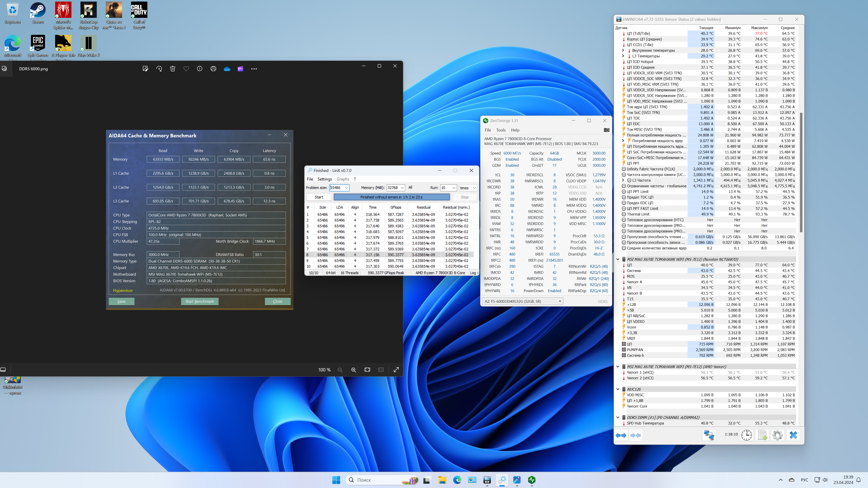Open ZenTimings DIMM slot selector dropdown
Screen dimensions: 868x488
[x=560, y=301]
